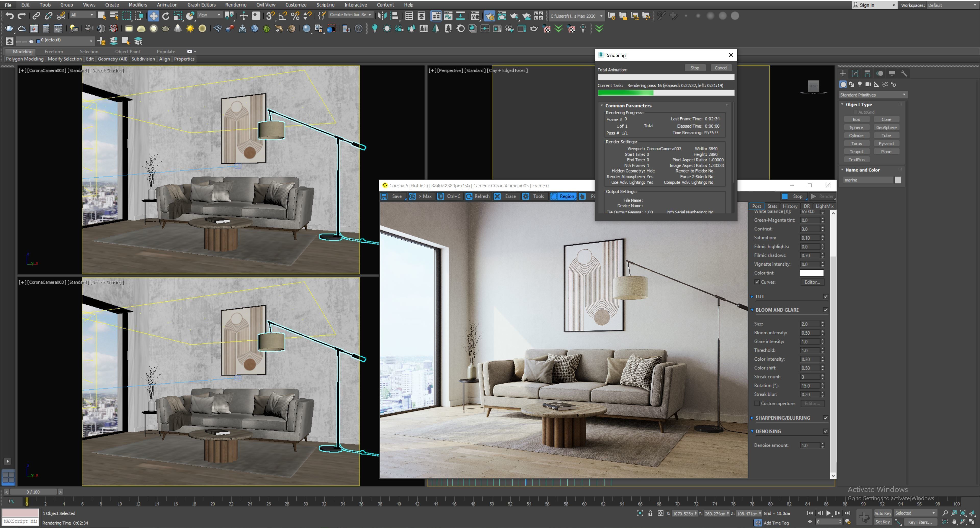
Task: Toggle the 3D Snaps tool
Action: point(270,16)
